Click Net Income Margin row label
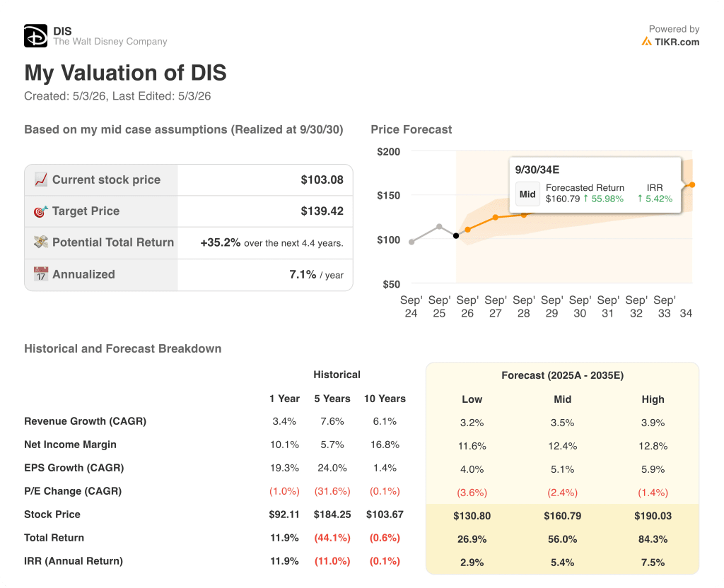The height and width of the screenshot is (588, 724). [70, 445]
